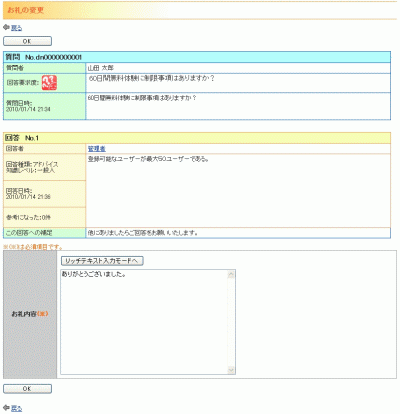400x414 pixels.
Task: Click the bottom OK button
Action: coord(27,389)
